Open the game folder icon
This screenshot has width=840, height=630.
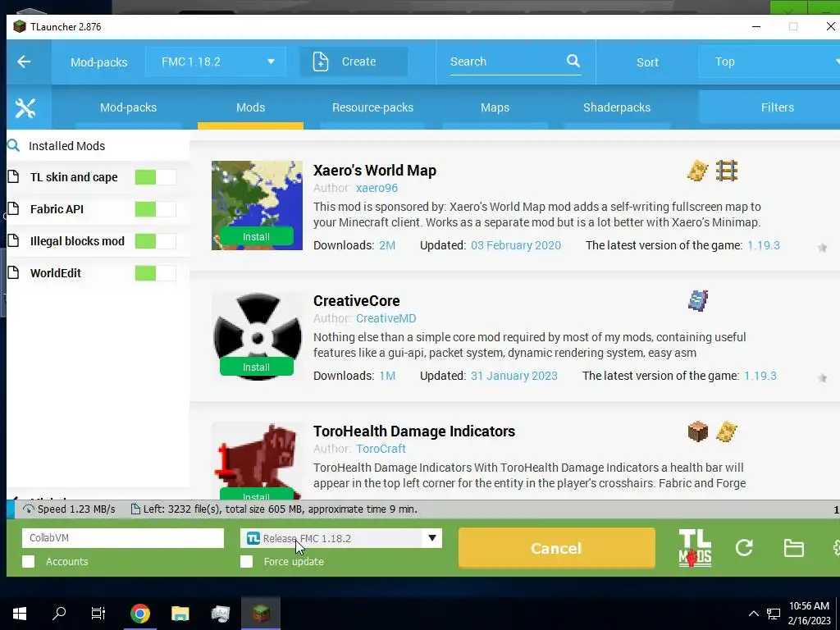[x=793, y=548]
